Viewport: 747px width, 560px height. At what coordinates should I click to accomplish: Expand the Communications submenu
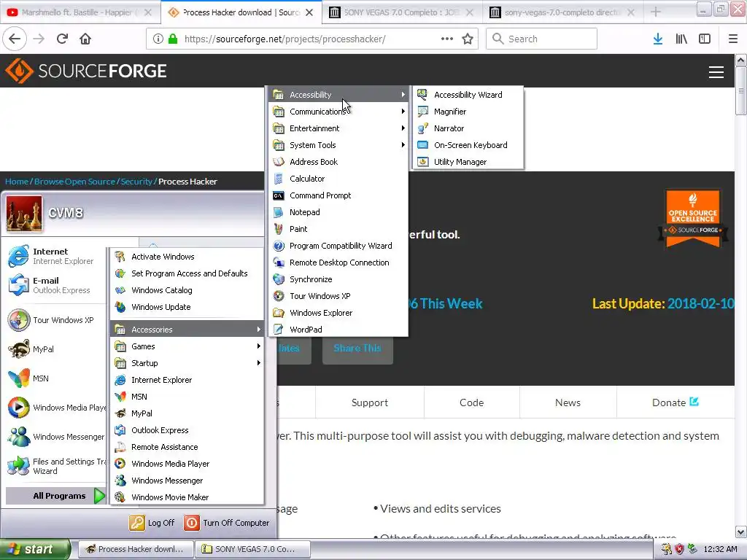pos(338,112)
